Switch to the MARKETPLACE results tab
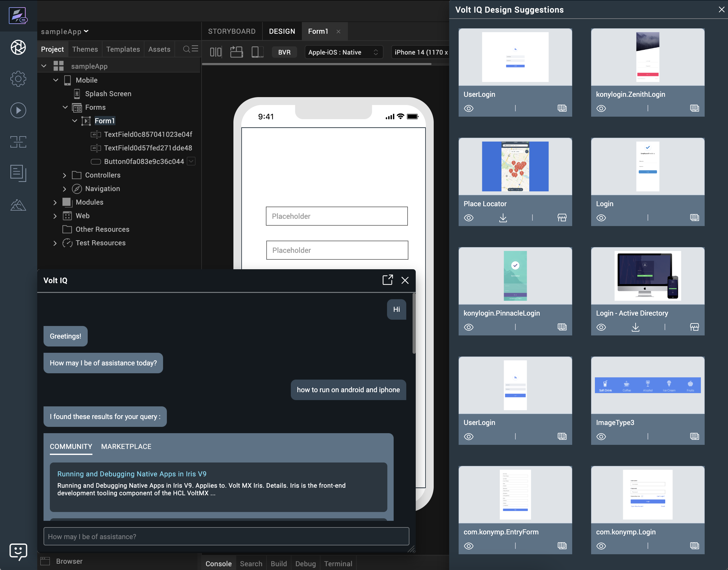Viewport: 728px width, 570px height. (x=126, y=446)
